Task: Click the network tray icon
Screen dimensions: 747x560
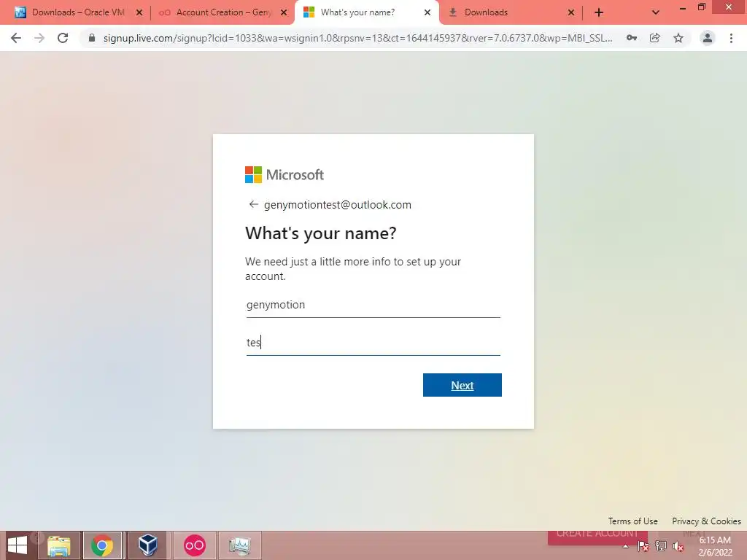Action: (x=661, y=546)
